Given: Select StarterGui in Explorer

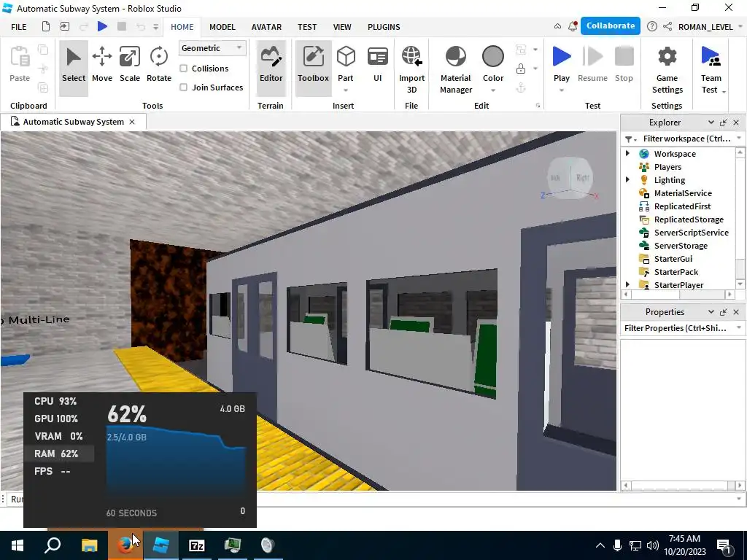Looking at the screenshot, I should click(x=673, y=259).
